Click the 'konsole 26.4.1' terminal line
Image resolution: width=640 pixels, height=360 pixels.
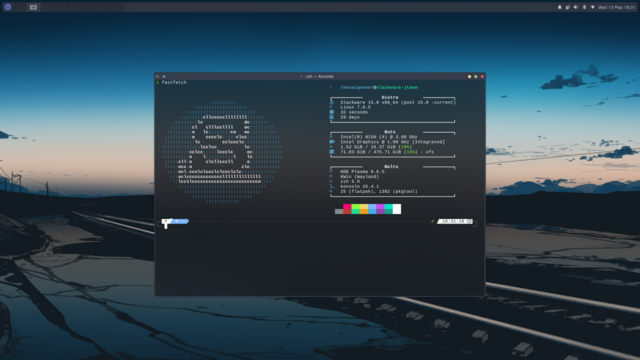360,187
